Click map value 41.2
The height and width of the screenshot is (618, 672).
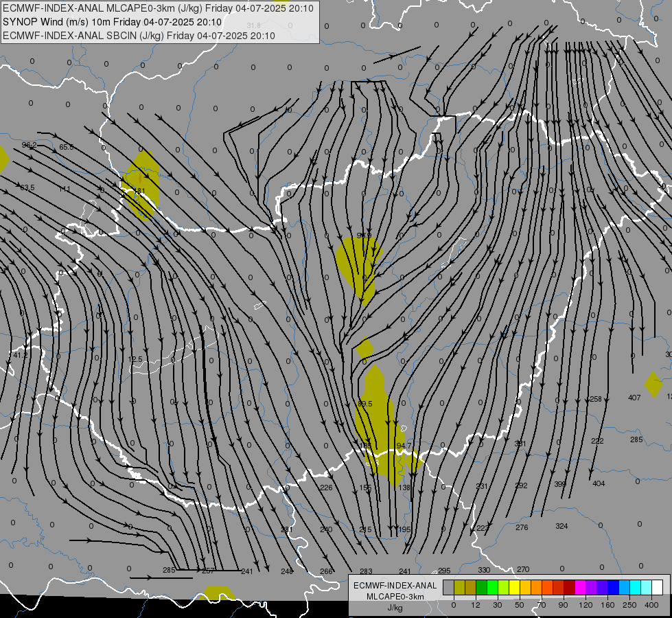20,355
